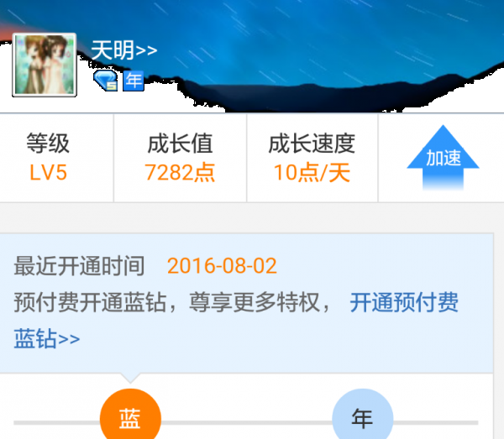Click the gray progress line between the circles
This screenshot has height=439, width=504.
tap(246, 422)
